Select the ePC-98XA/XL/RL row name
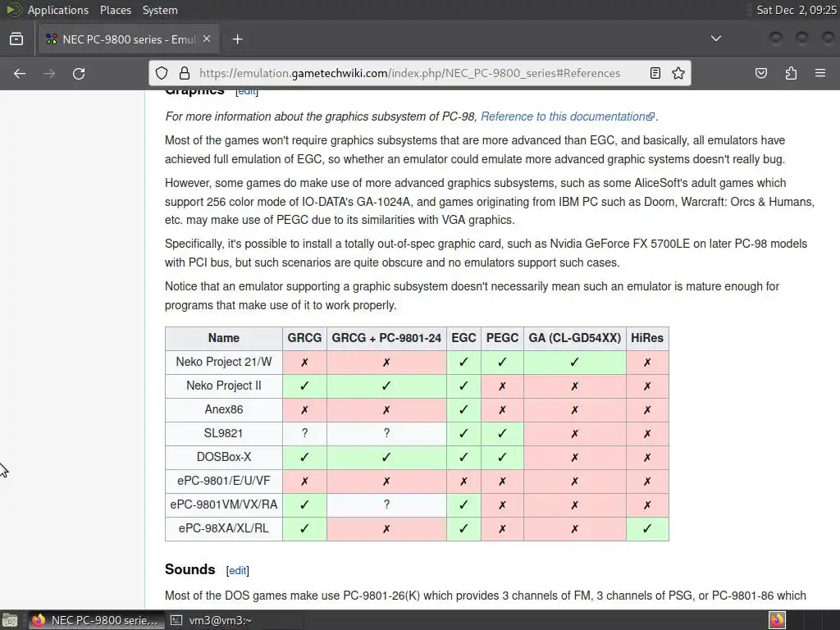The width and height of the screenshot is (840, 630). 223,528
